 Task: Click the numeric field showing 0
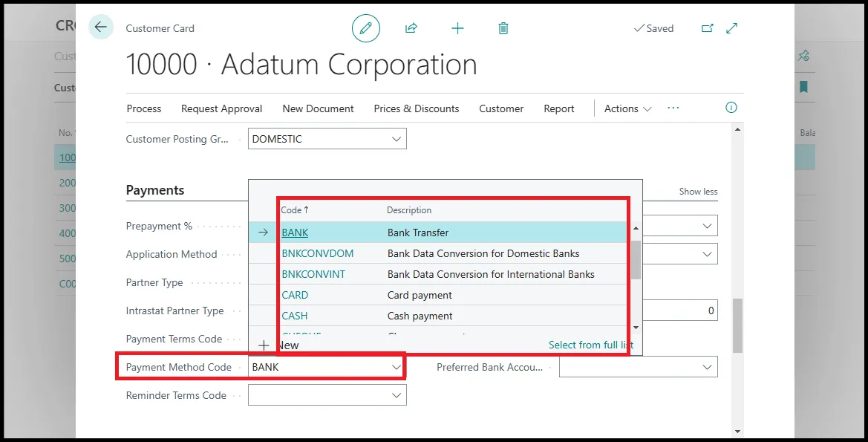[680, 311]
